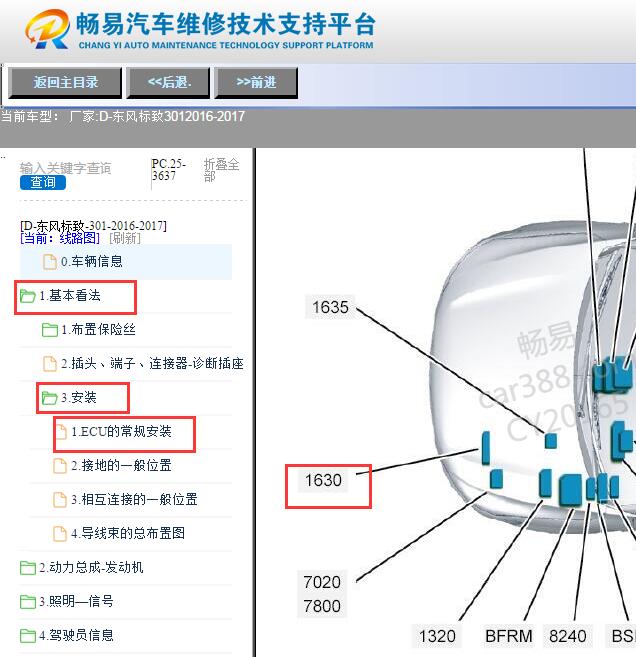Image resolution: width=636 pixels, height=657 pixels.
Task: Click component label 8240 in diagram
Action: coord(568,636)
